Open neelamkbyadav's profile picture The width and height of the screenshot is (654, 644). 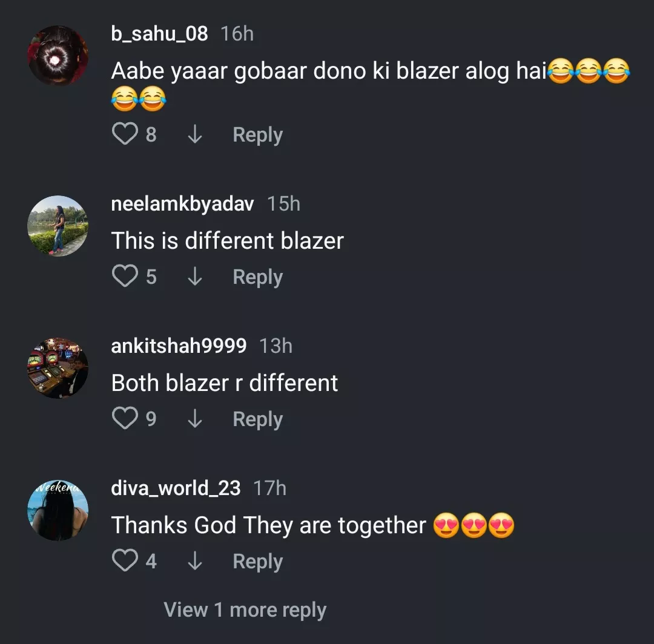tap(58, 226)
